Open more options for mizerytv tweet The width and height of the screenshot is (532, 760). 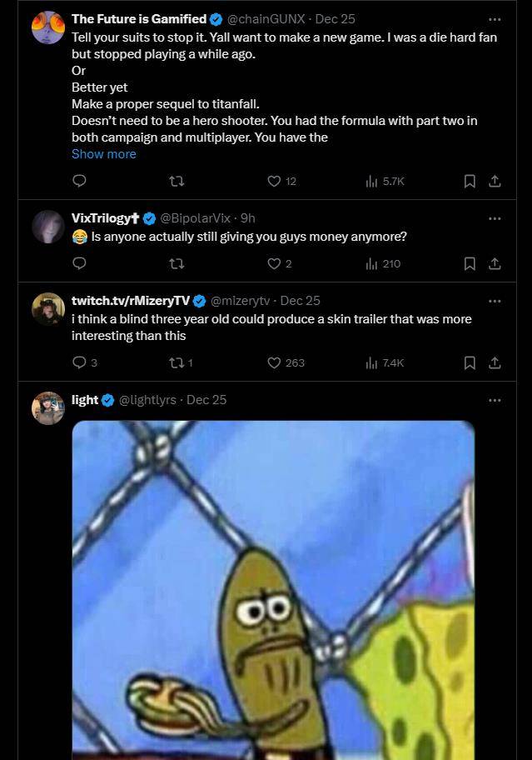tap(495, 301)
